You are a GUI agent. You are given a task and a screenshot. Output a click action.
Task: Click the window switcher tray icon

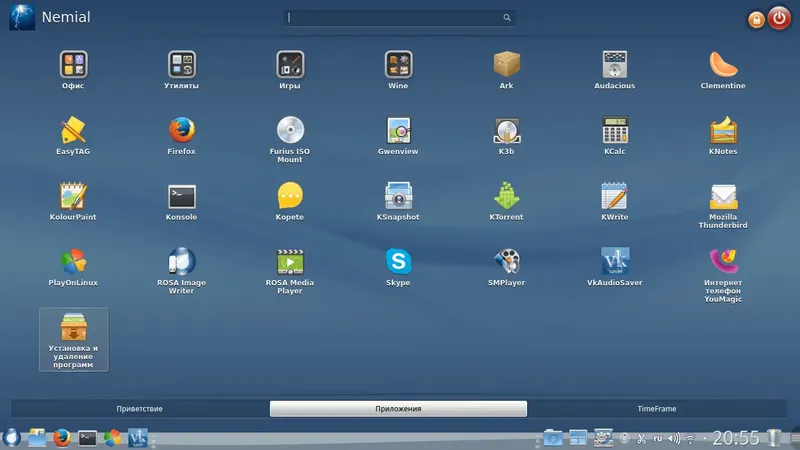tap(578, 438)
